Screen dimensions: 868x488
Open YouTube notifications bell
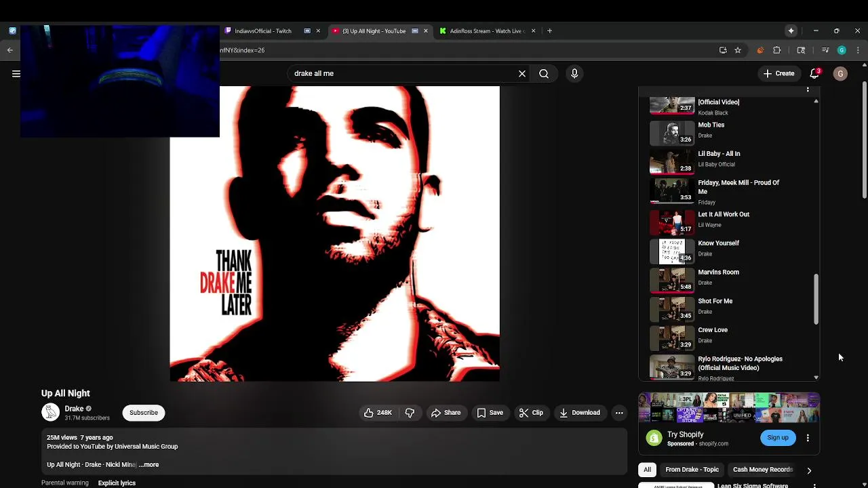point(814,74)
